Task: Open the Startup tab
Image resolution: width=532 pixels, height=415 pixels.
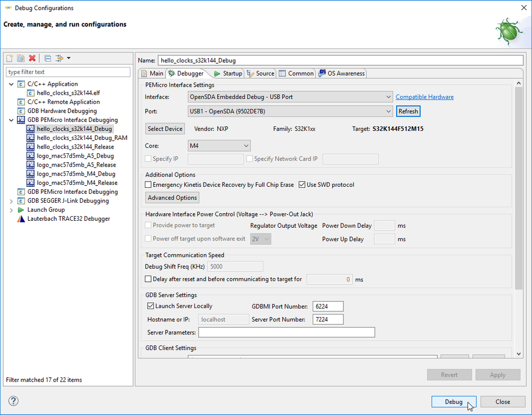Action: (x=228, y=73)
